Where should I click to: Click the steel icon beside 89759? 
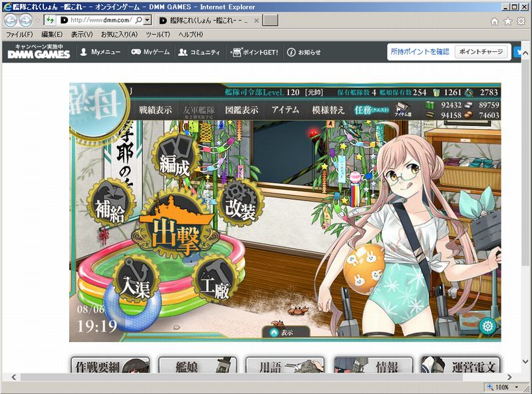[x=469, y=105]
